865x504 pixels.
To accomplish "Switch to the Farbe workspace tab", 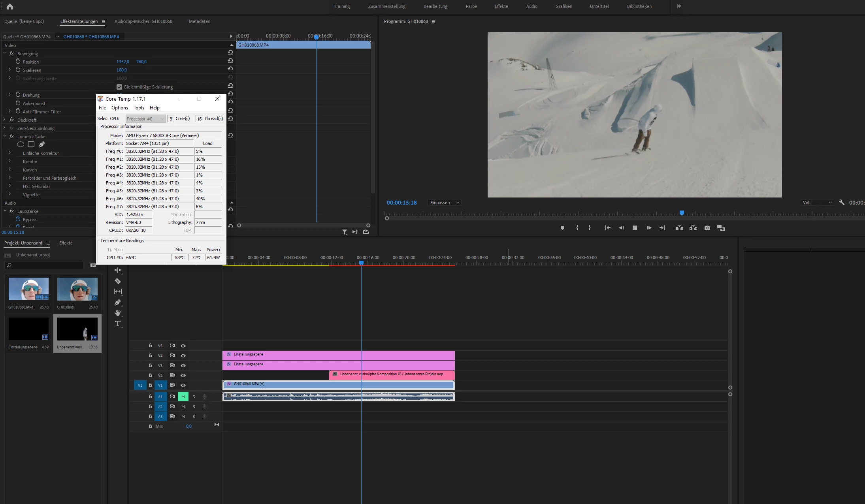I will click(x=471, y=6).
